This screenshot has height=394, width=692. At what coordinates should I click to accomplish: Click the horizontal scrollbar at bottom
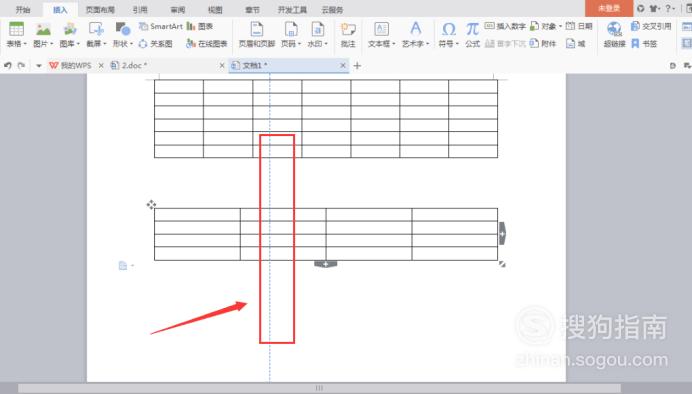319,388
